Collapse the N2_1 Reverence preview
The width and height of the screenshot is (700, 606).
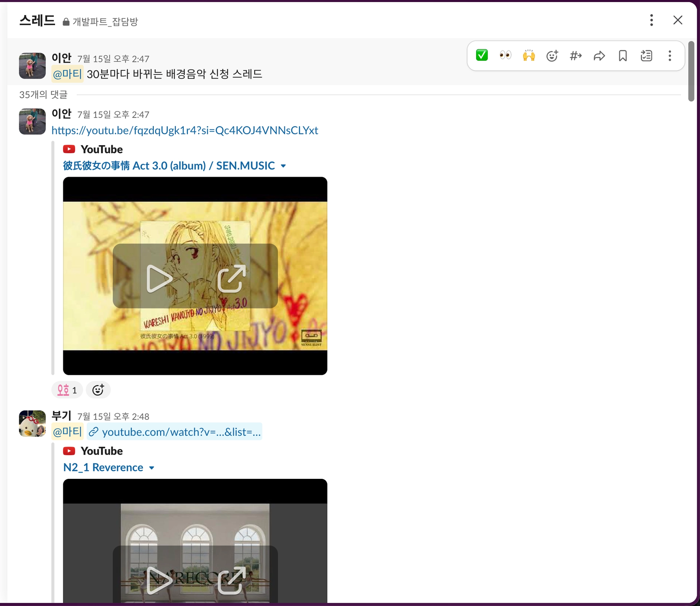[x=152, y=468]
